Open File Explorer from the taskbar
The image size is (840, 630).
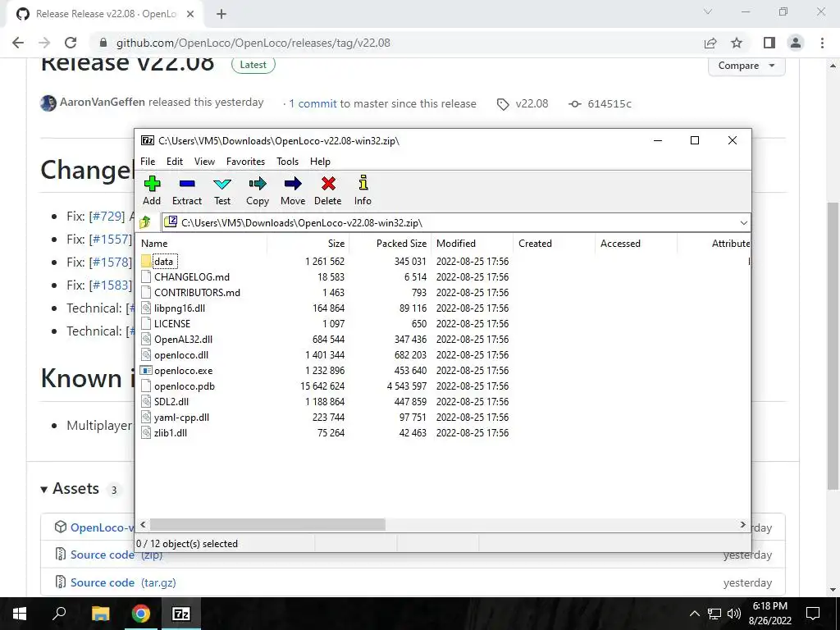click(100, 614)
